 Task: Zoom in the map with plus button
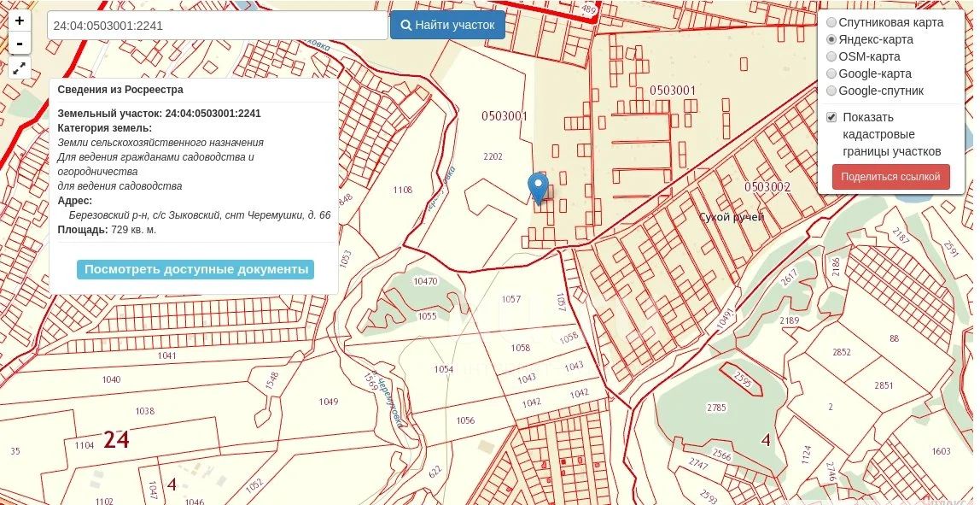pos(20,21)
